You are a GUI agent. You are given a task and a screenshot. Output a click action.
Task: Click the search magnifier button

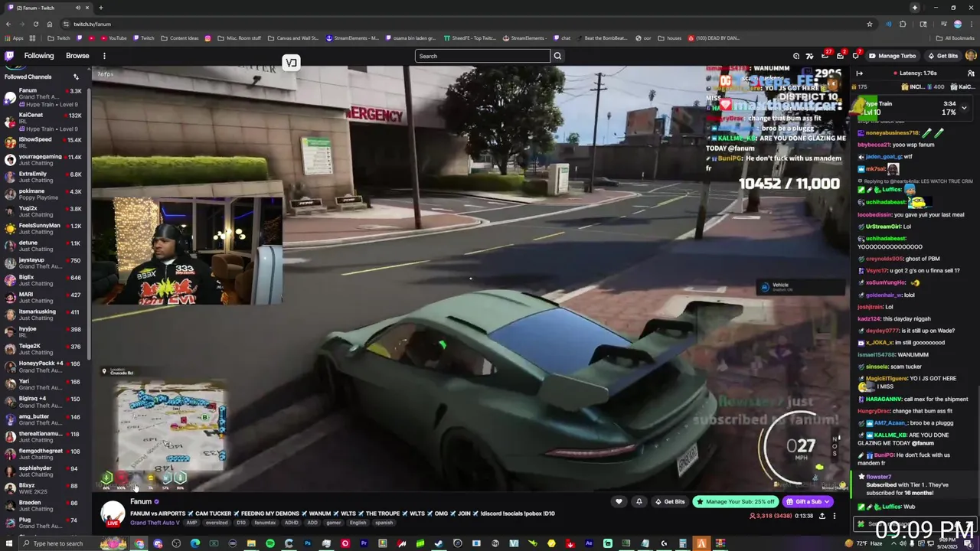click(557, 56)
